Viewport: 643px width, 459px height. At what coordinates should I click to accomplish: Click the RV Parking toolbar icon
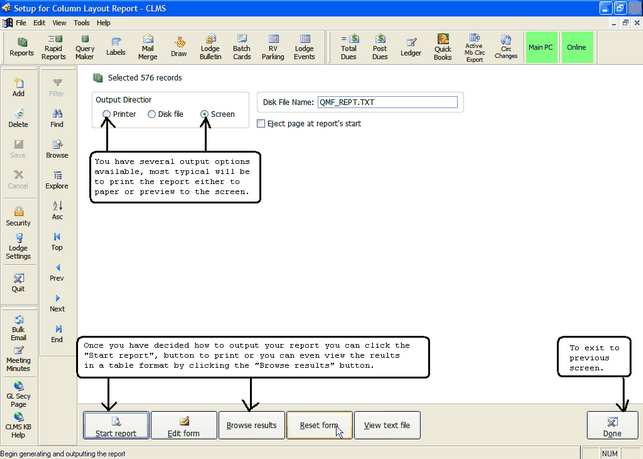pyautogui.click(x=273, y=46)
